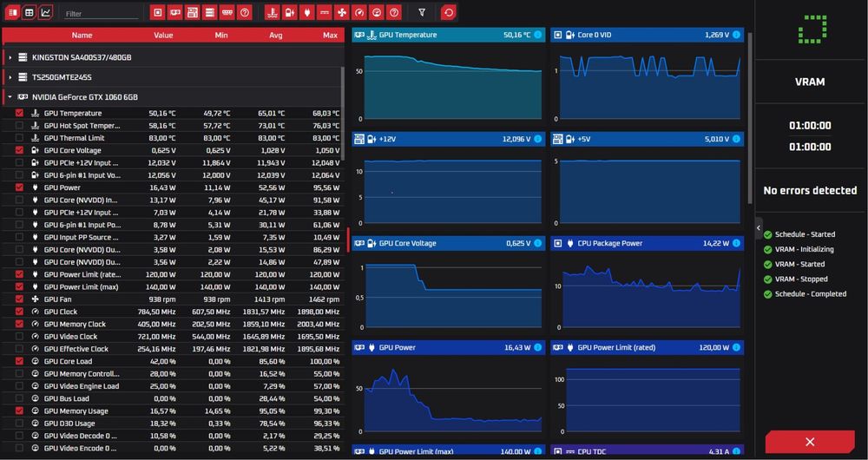868x460 pixels.
Task: Select the GPU Power Limit (max) row
Action: click(173, 286)
